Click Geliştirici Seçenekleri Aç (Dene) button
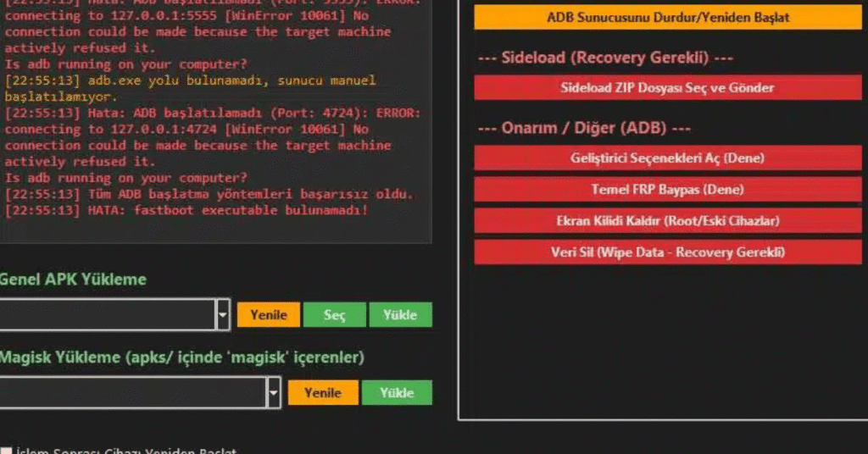868x454 pixels. point(668,158)
